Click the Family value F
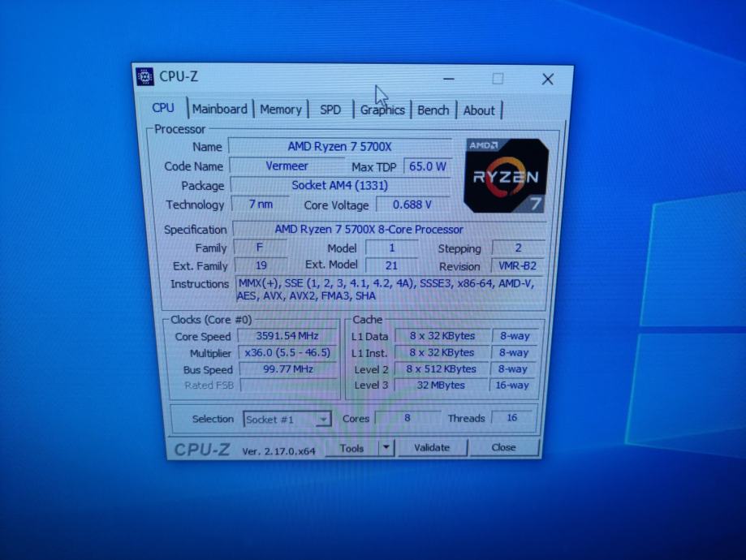 [261, 248]
